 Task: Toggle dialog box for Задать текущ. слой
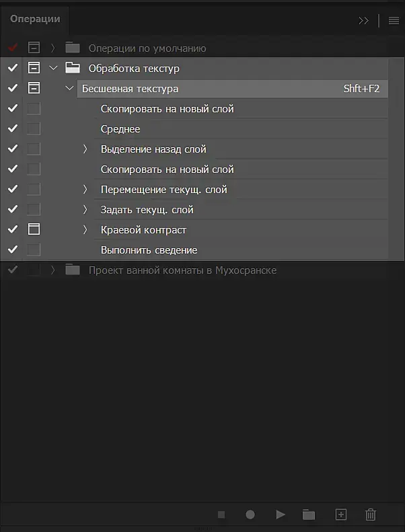[34, 210]
